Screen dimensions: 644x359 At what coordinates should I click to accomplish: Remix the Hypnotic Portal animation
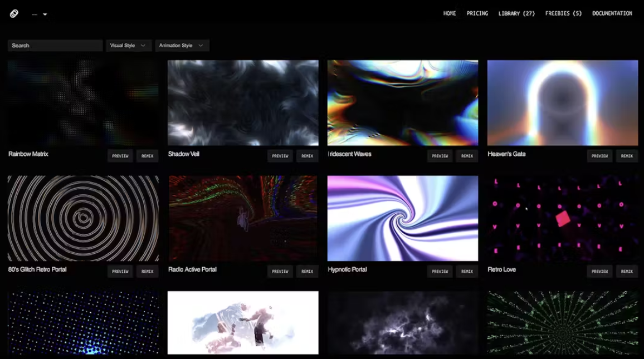pyautogui.click(x=467, y=271)
